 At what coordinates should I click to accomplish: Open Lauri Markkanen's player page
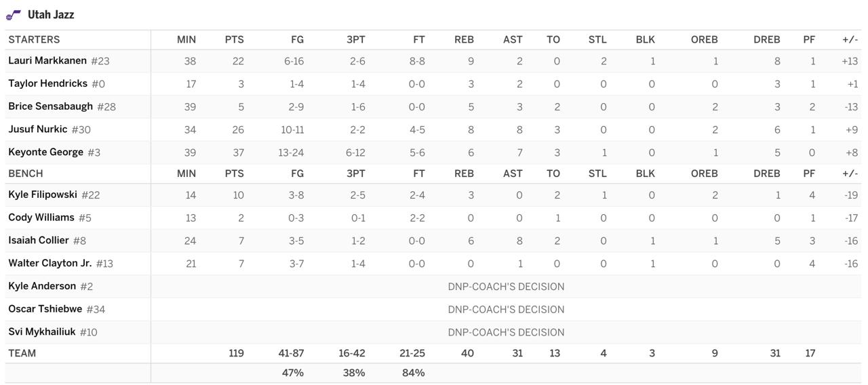[x=47, y=60]
